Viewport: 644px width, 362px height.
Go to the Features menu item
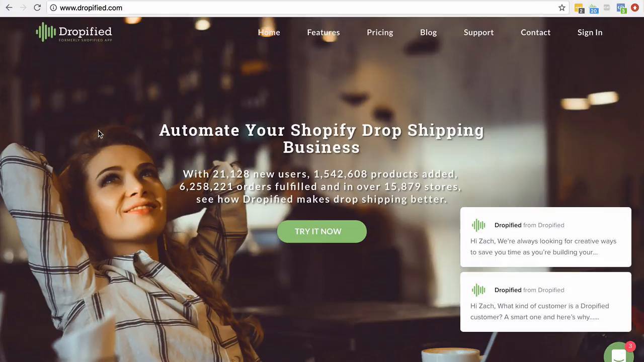[x=324, y=32]
